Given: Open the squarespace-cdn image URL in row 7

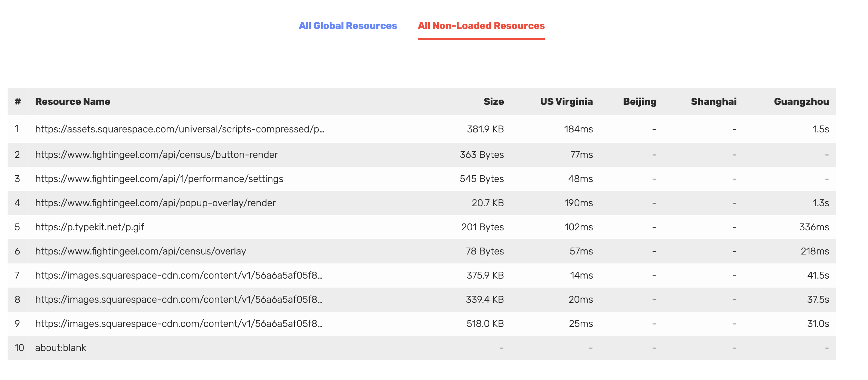Looking at the screenshot, I should tap(179, 276).
